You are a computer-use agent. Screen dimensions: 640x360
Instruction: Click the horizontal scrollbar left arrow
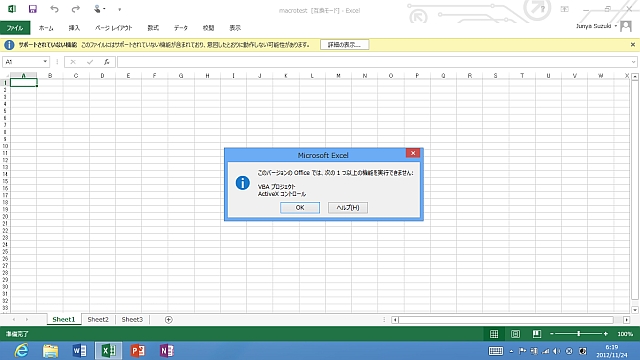click(395, 320)
